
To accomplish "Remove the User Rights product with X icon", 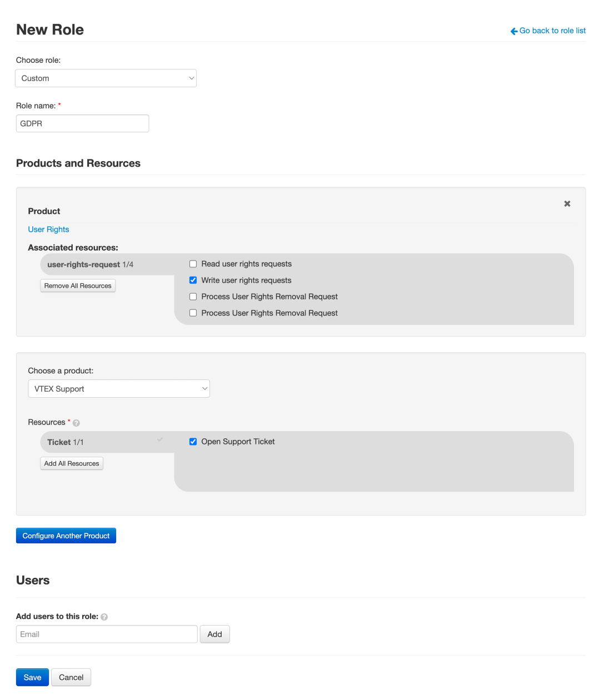I will point(567,204).
